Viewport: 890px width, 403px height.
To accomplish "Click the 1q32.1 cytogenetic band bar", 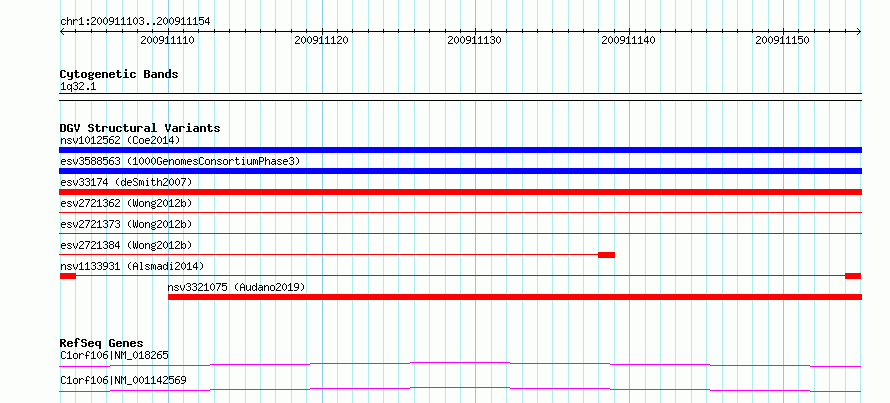I will [460, 96].
